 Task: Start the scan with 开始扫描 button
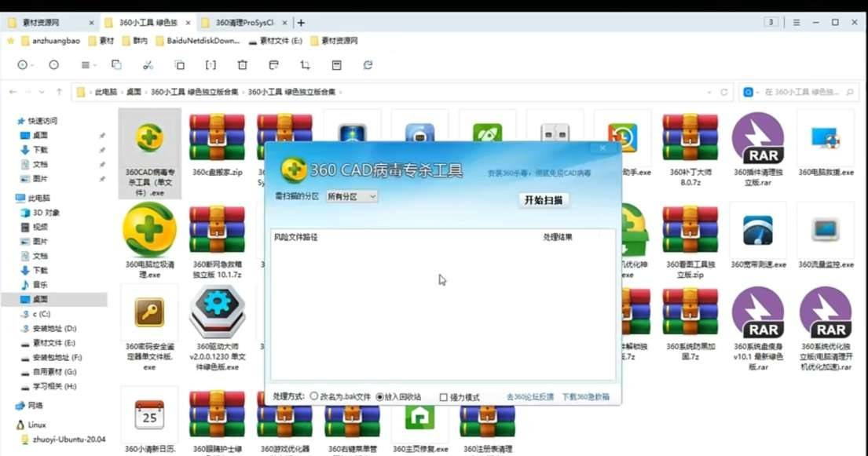click(x=543, y=200)
